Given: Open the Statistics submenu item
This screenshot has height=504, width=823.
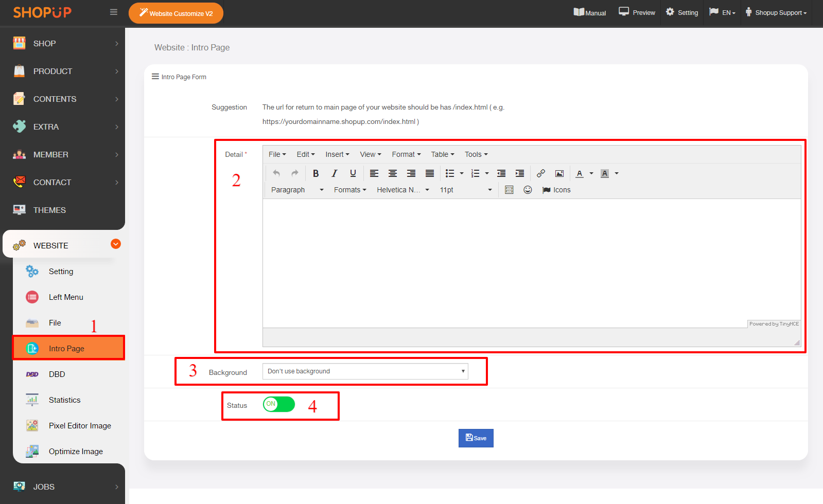Looking at the screenshot, I should point(69,400).
